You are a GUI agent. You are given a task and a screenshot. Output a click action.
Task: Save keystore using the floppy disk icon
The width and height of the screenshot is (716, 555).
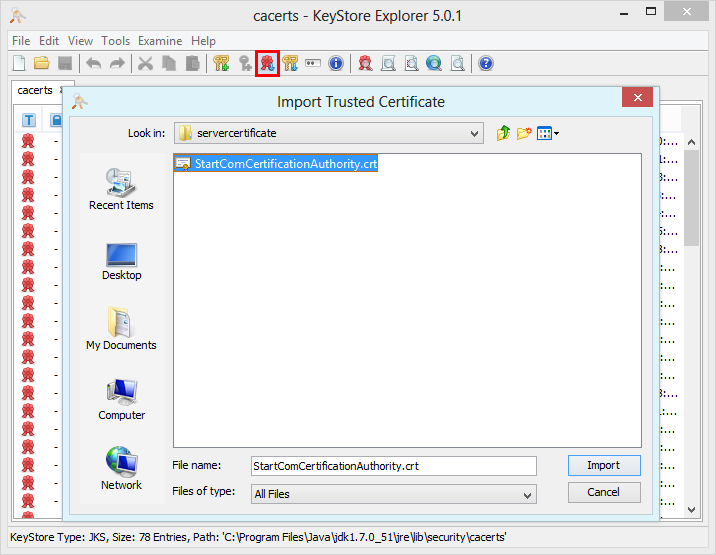pyautogui.click(x=65, y=63)
